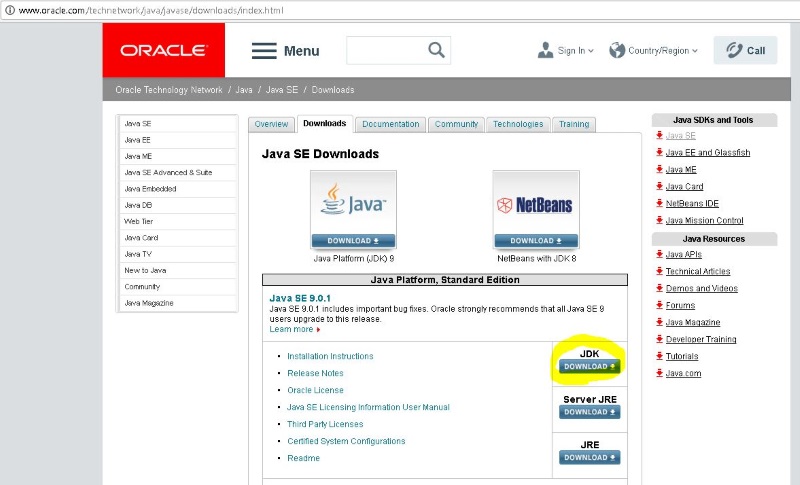Open the Overview tab
Image resolution: width=800 pixels, height=485 pixels.
(271, 124)
